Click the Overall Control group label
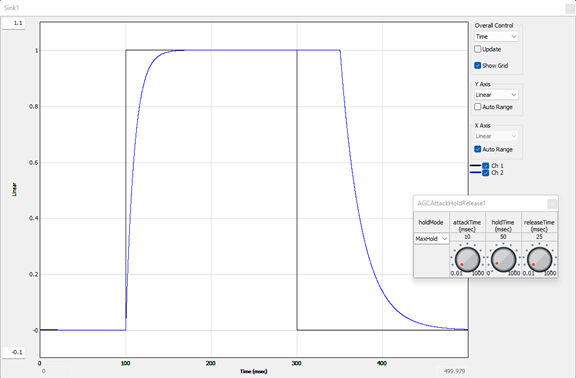Viewport: 576px width, 378px height. click(x=494, y=25)
